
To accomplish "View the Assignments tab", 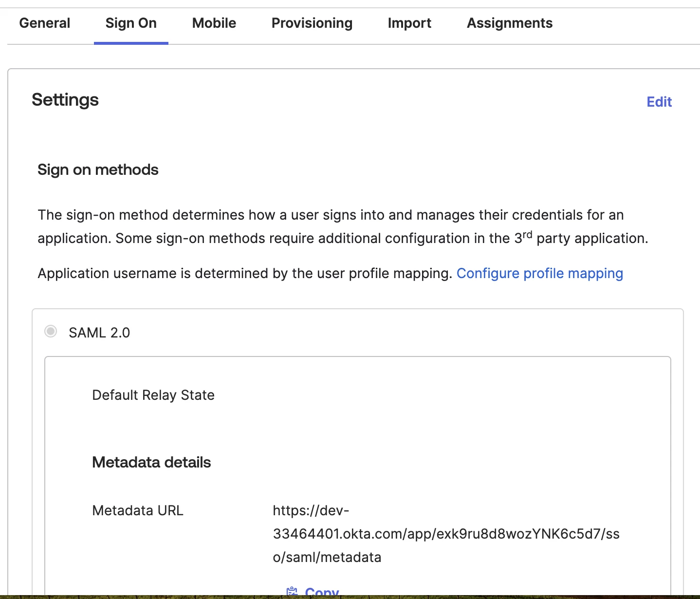I will [509, 23].
